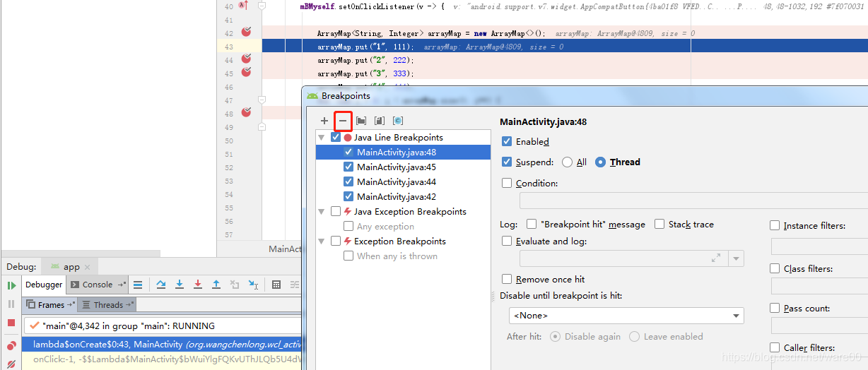Stop the debug session
The width and height of the screenshot is (868, 370).
click(11, 323)
